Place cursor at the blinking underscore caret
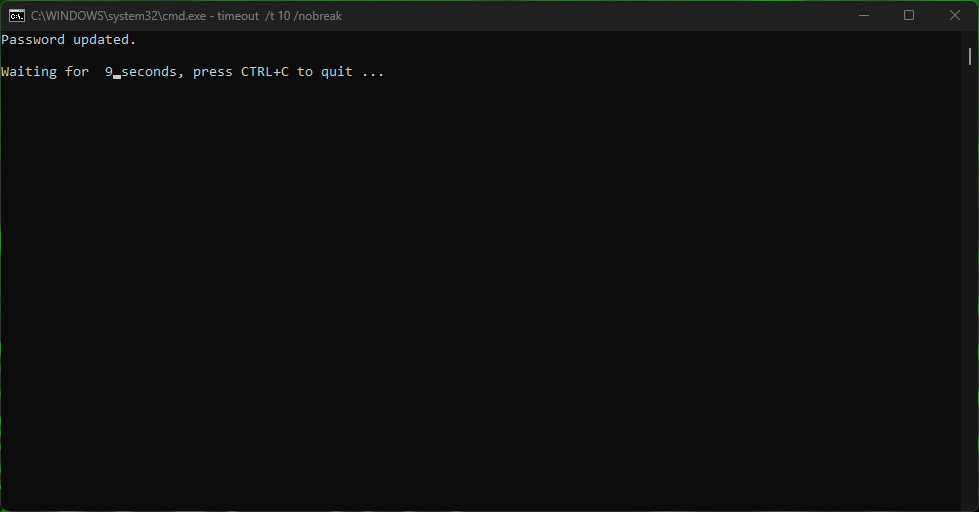The image size is (979, 512). click(117, 76)
